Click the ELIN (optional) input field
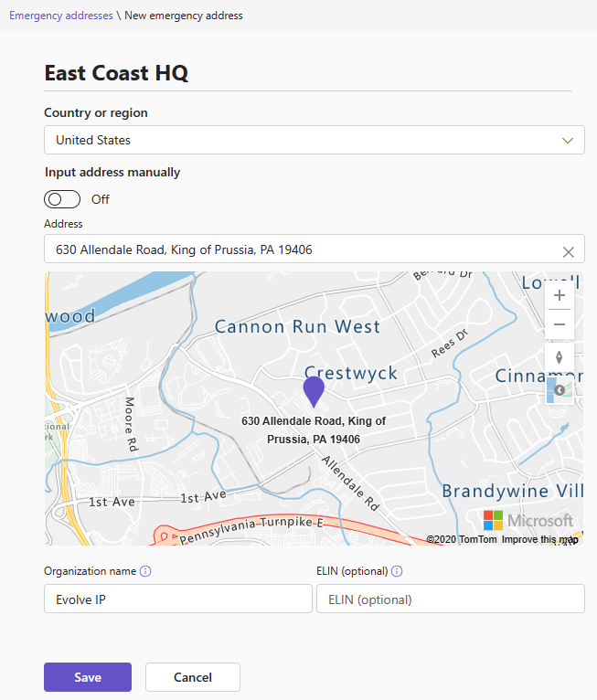Image resolution: width=597 pixels, height=700 pixels. pyautogui.click(x=450, y=599)
